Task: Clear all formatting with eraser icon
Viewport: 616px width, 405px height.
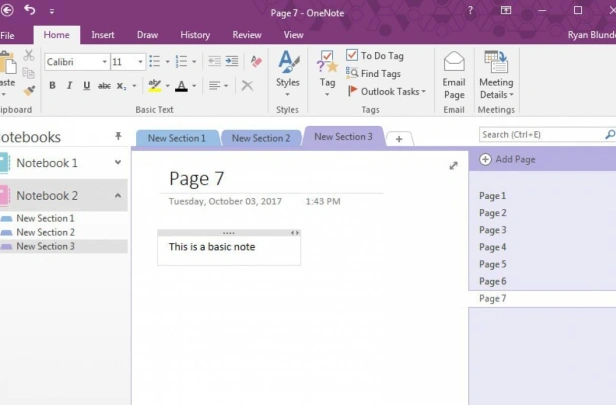Action: click(x=256, y=61)
